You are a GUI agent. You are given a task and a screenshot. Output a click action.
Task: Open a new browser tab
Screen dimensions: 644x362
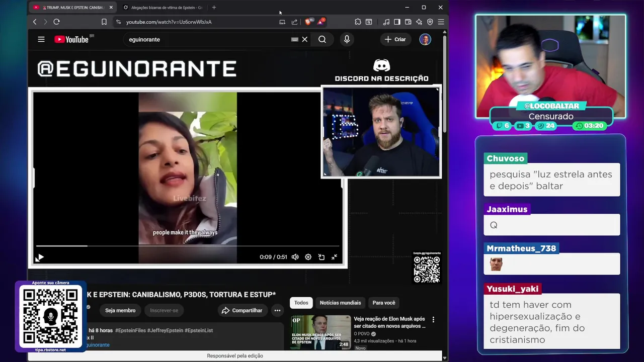pos(214,8)
